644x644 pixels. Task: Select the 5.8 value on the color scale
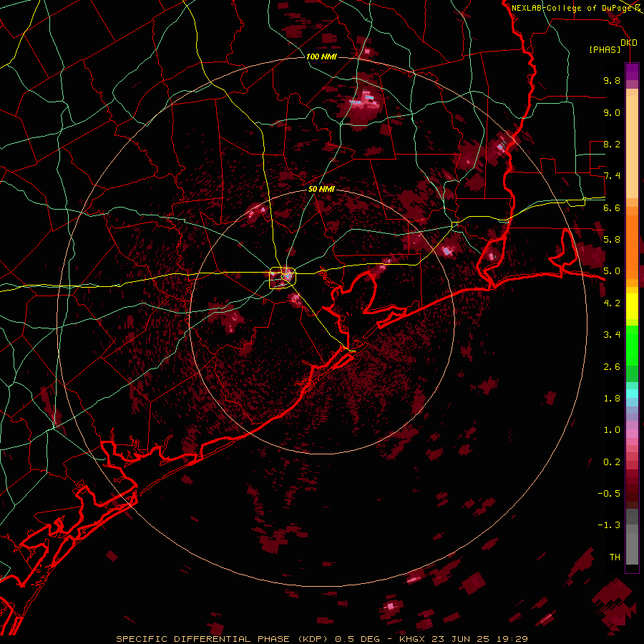tap(612, 239)
